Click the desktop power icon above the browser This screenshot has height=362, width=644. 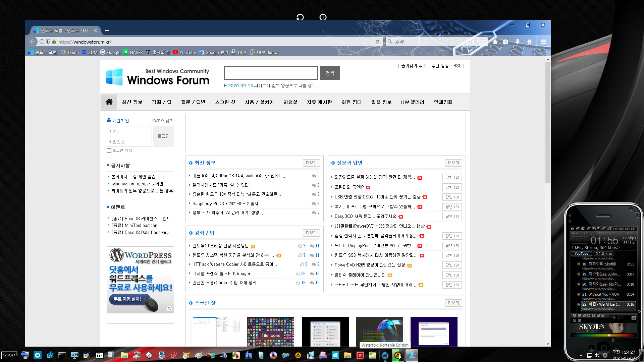(x=323, y=17)
